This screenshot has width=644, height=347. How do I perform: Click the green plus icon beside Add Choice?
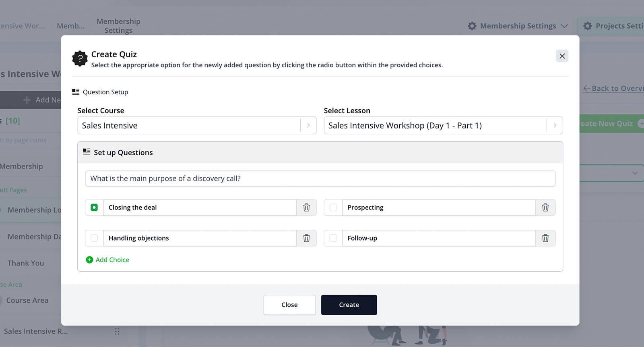point(90,260)
